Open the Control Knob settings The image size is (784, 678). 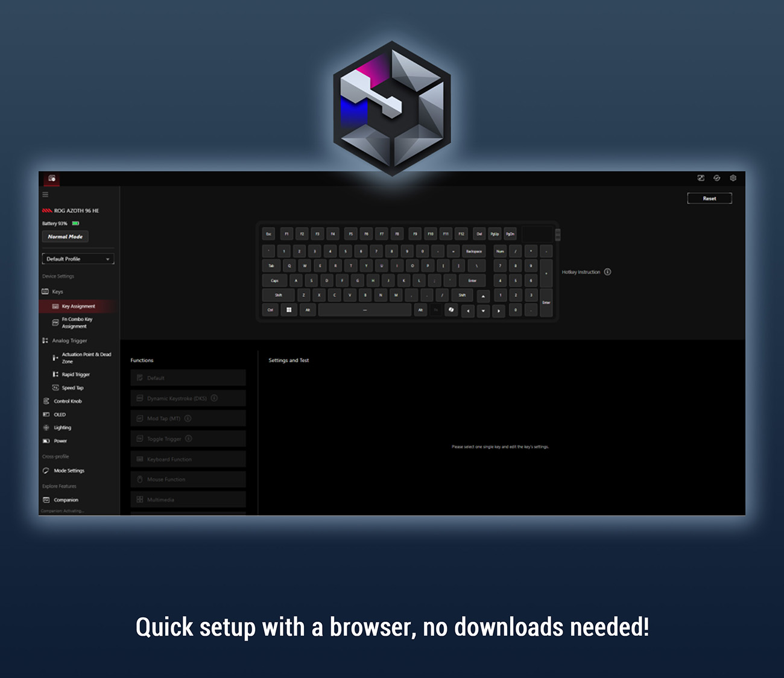[68, 401]
